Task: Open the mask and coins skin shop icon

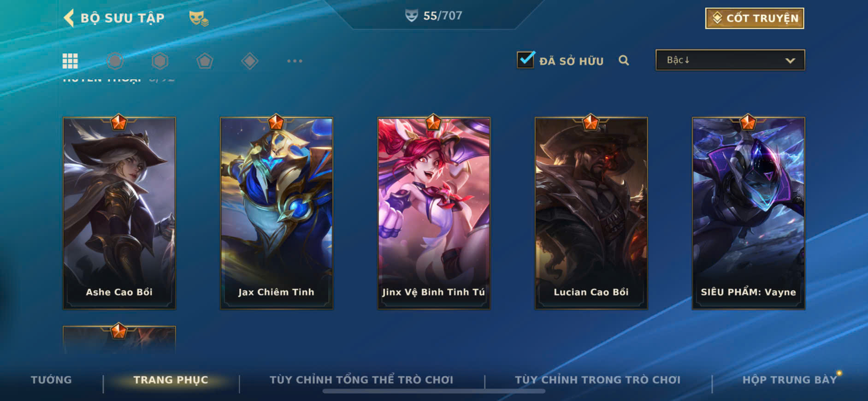Action: (x=199, y=18)
